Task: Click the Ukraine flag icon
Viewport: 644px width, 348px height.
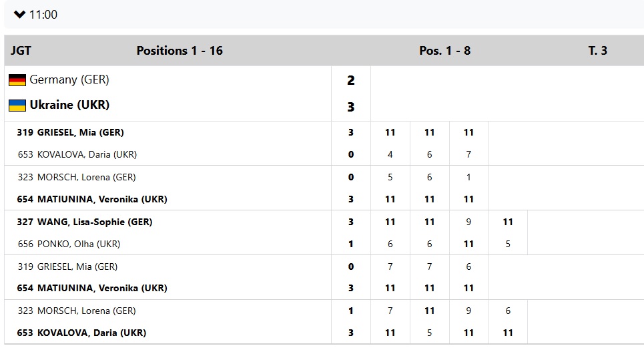Action: coord(17,106)
